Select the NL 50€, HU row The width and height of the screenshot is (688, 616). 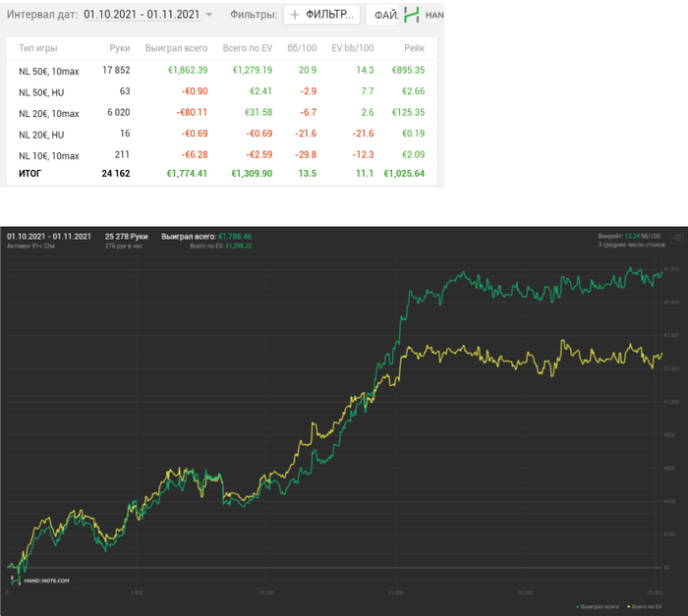tap(221, 91)
